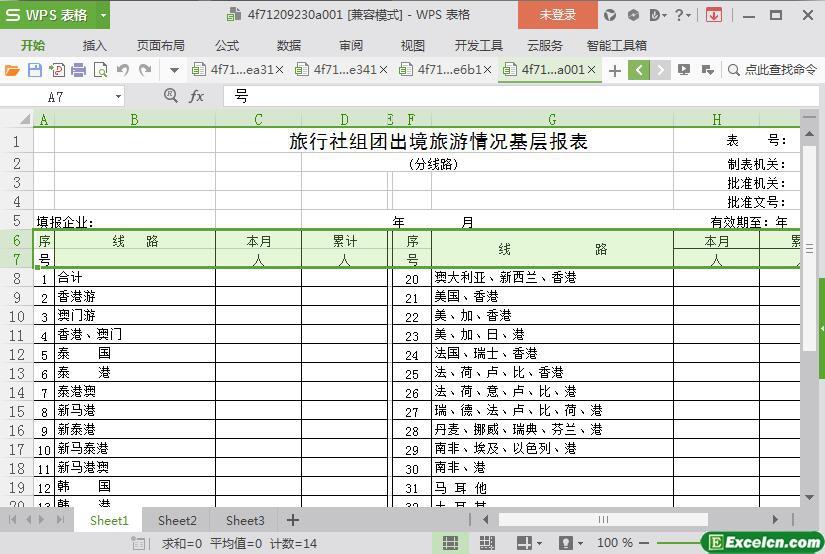Viewport: 825px width, 554px height.
Task: Go to next document tab gray arrow
Action: coord(660,70)
